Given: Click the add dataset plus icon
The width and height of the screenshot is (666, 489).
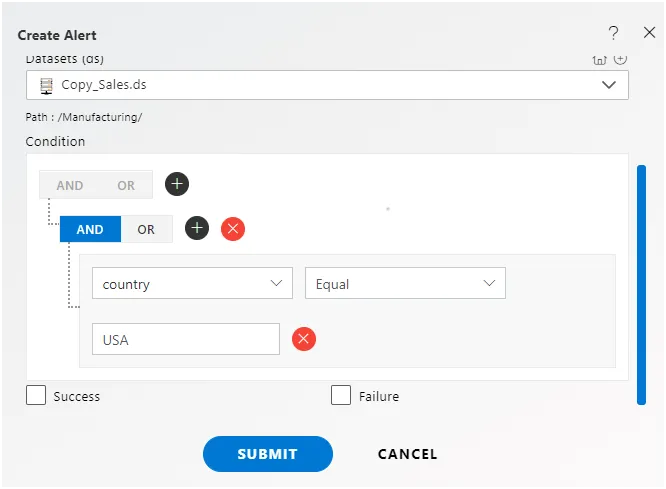Looking at the screenshot, I should (620, 59).
